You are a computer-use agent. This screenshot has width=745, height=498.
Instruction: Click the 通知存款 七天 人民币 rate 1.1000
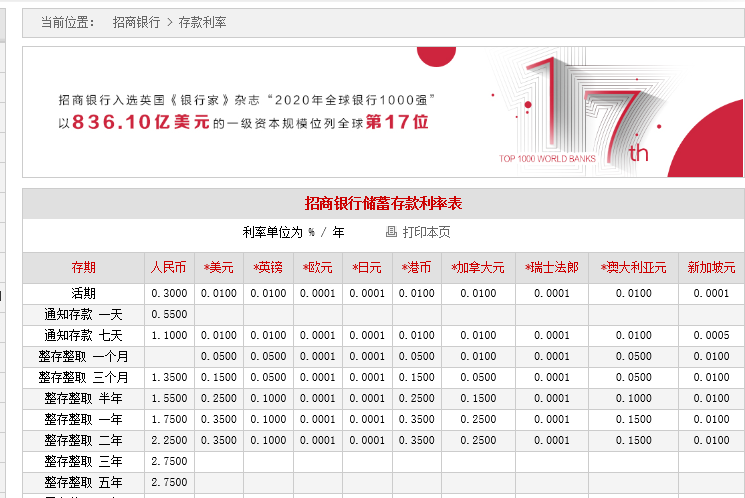pos(169,335)
